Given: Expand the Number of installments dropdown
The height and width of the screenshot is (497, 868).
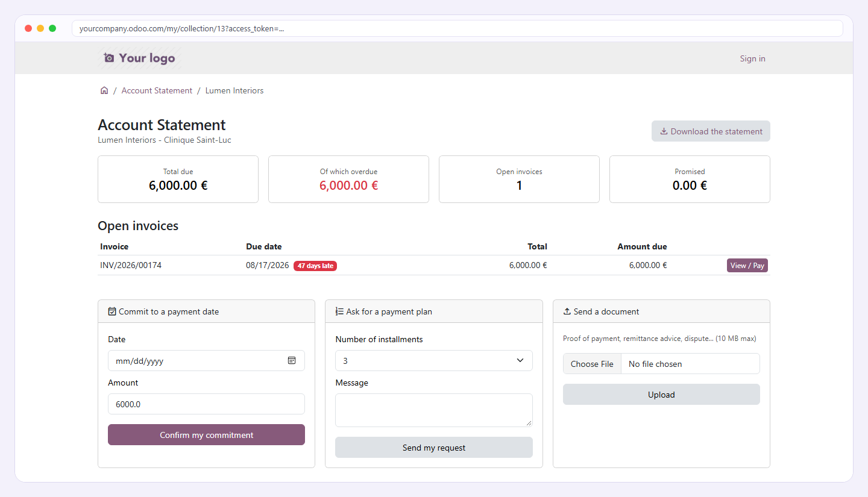Looking at the screenshot, I should pos(434,360).
